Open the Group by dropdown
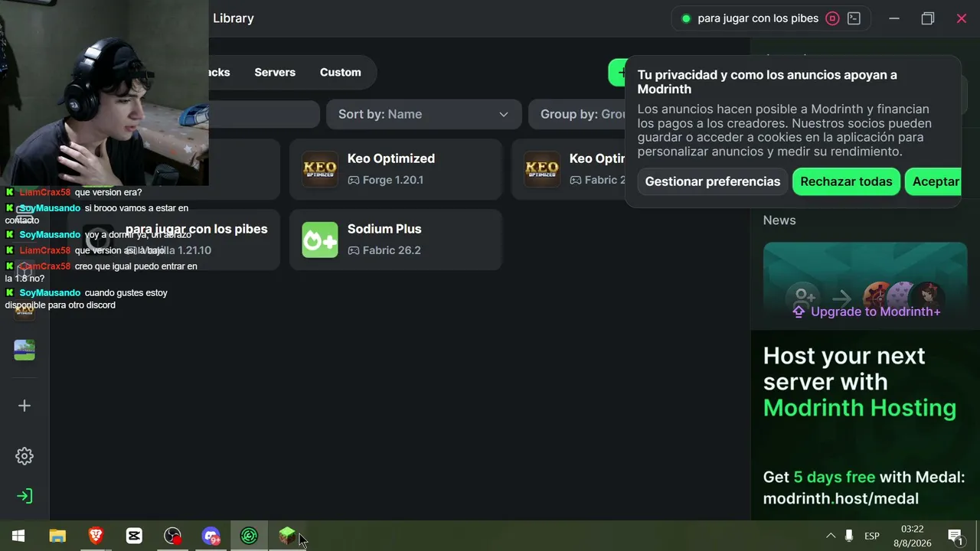Screen dimensions: 980x551 [x=577, y=114]
